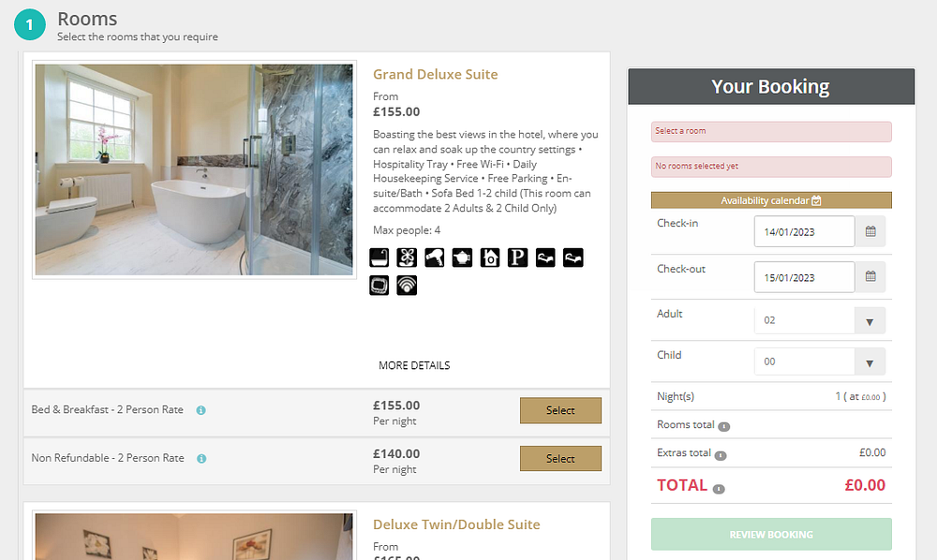Click info icon beside Non Refundable rate
Screen dimensions: 937x560
201,459
